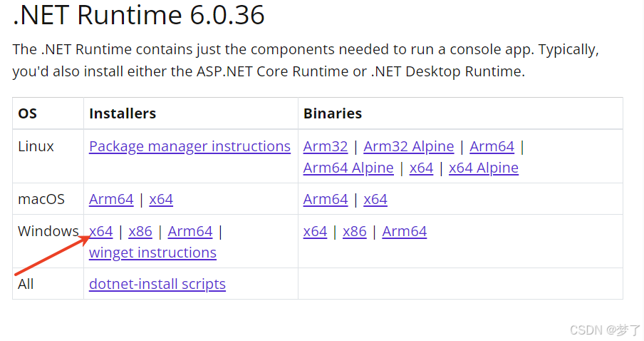Download macOS Arm64 installer
This screenshot has width=644, height=341.
tap(111, 200)
